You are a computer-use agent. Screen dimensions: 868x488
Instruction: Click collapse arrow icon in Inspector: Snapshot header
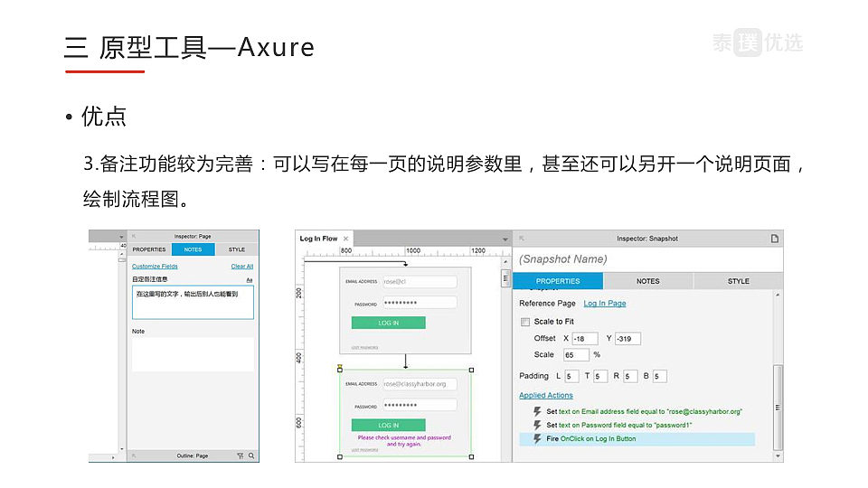pyautogui.click(x=521, y=239)
